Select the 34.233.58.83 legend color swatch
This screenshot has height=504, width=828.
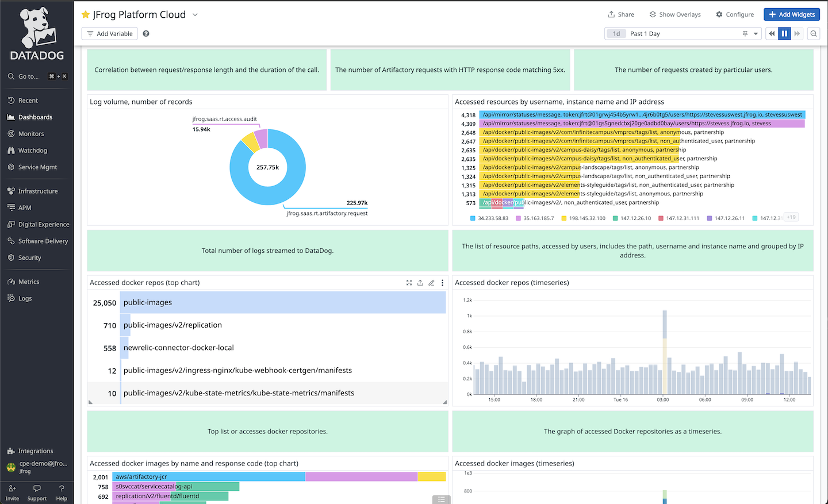(473, 217)
